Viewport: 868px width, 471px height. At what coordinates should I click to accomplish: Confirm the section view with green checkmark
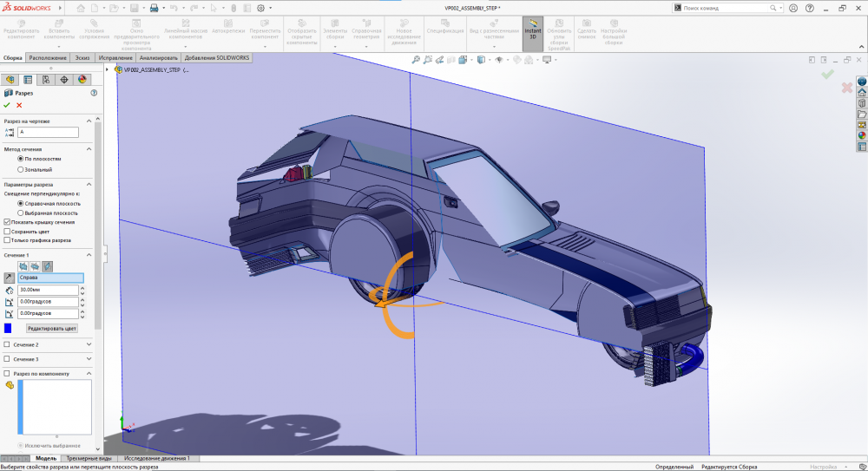coord(7,105)
